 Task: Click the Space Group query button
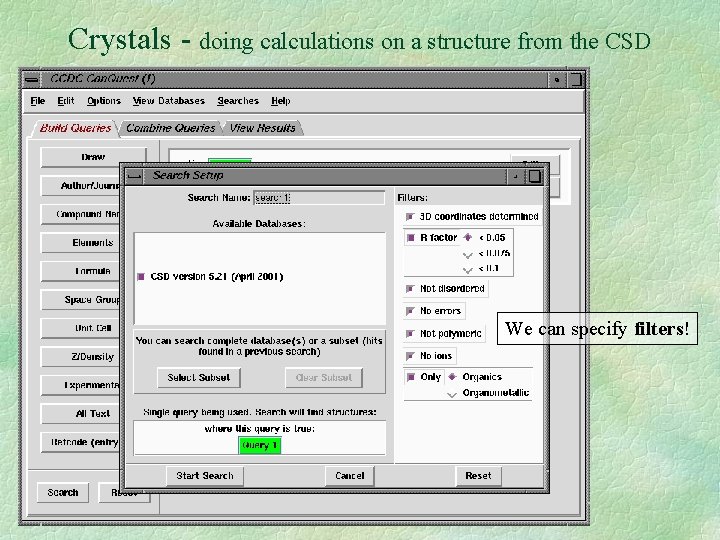(x=80, y=300)
